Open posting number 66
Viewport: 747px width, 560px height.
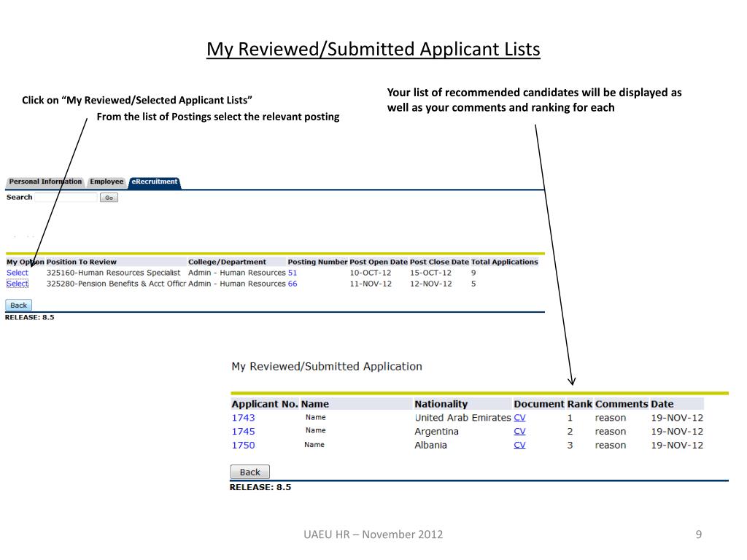click(x=293, y=284)
